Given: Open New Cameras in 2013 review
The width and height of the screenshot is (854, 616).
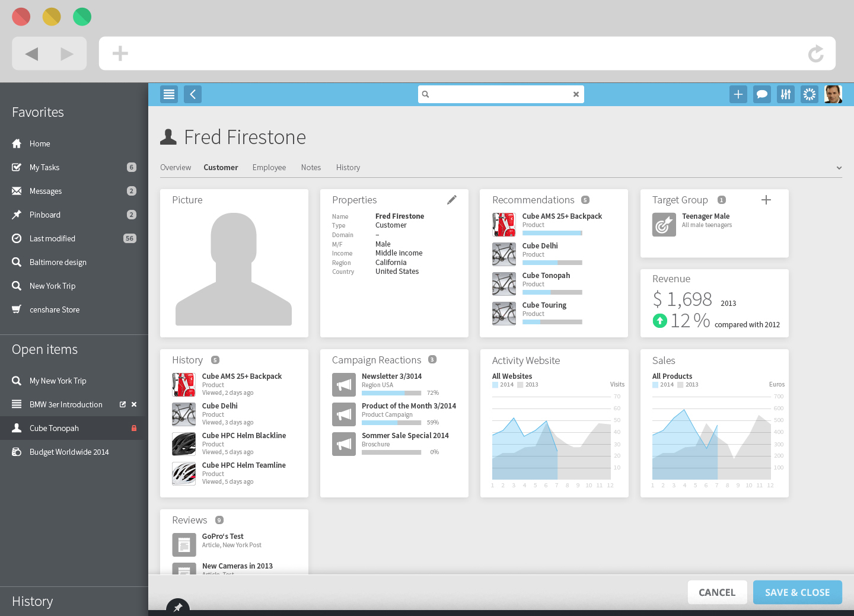Looking at the screenshot, I should 237,566.
